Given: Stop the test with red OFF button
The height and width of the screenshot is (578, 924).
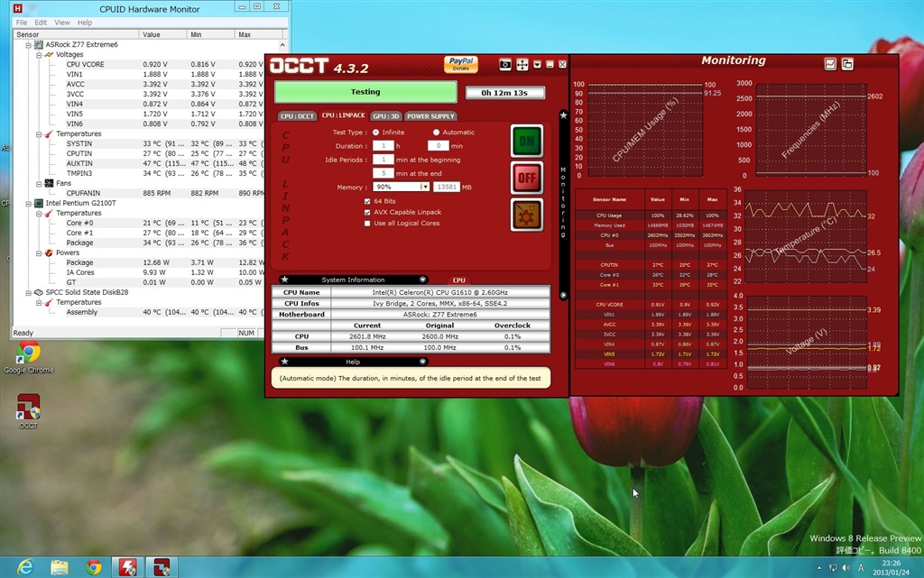Looking at the screenshot, I should pyautogui.click(x=527, y=178).
